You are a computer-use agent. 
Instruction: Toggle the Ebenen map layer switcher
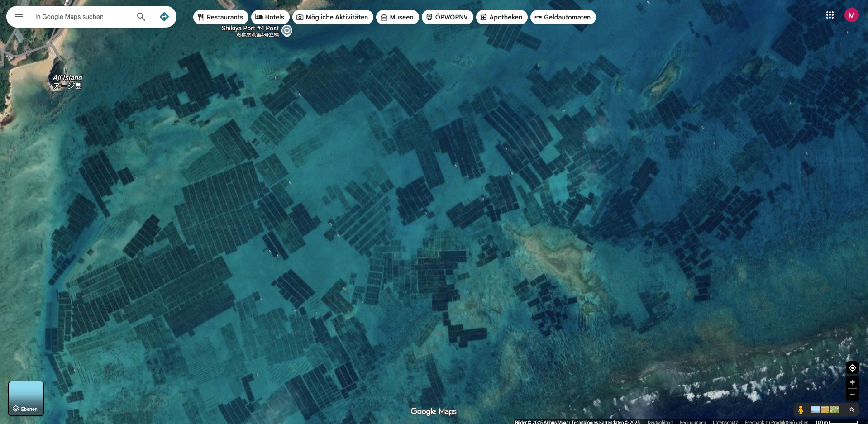click(x=26, y=398)
